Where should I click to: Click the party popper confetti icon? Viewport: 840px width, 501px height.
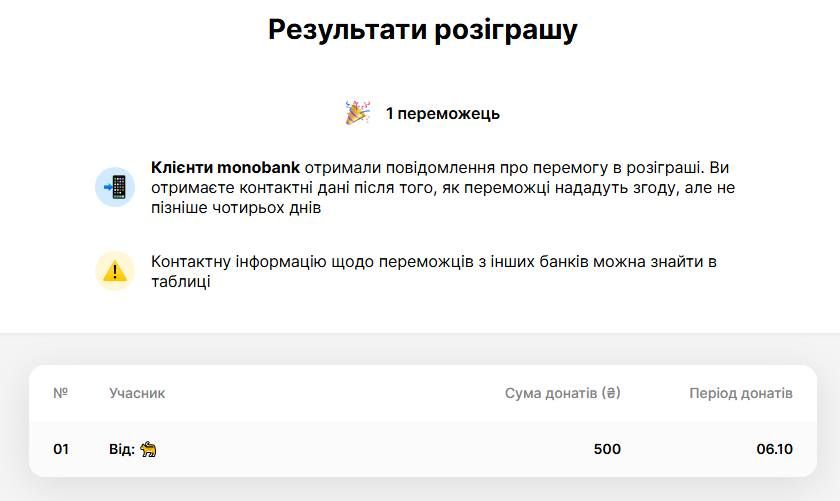(x=358, y=113)
